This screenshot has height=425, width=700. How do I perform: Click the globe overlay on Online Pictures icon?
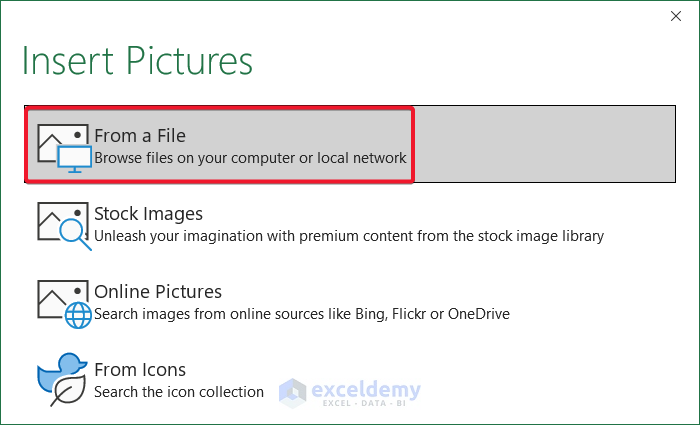coord(77,314)
